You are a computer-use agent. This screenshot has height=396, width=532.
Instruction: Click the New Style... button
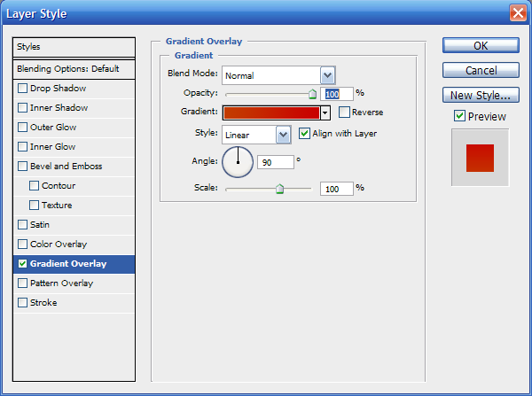point(481,95)
